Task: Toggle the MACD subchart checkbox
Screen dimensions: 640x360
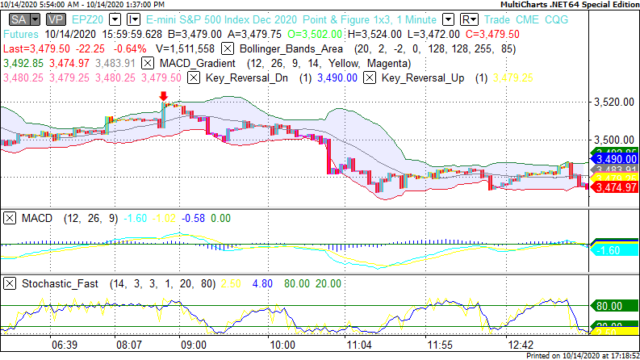Action: [9, 218]
